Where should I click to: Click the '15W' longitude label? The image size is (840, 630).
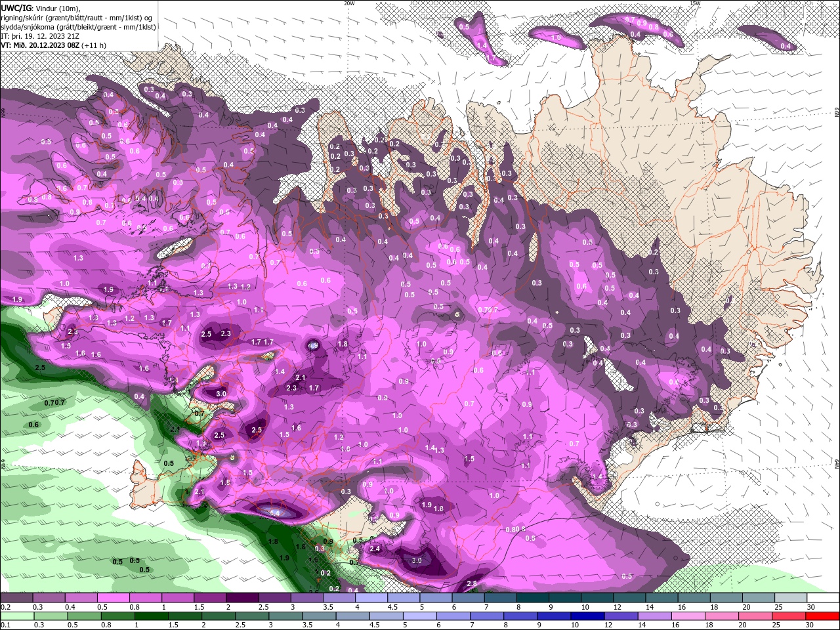pos(695,3)
